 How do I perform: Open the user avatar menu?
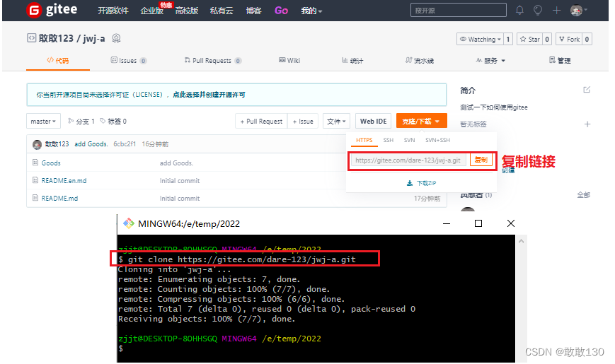(x=578, y=10)
